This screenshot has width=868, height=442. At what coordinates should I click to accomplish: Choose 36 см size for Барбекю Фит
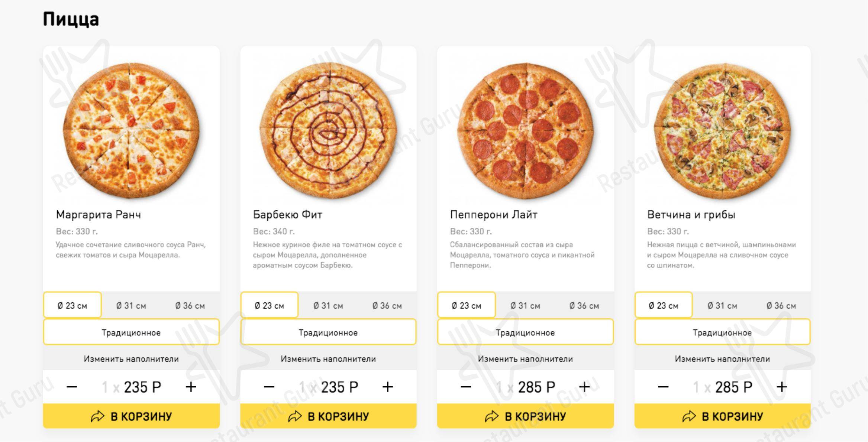[x=387, y=306]
